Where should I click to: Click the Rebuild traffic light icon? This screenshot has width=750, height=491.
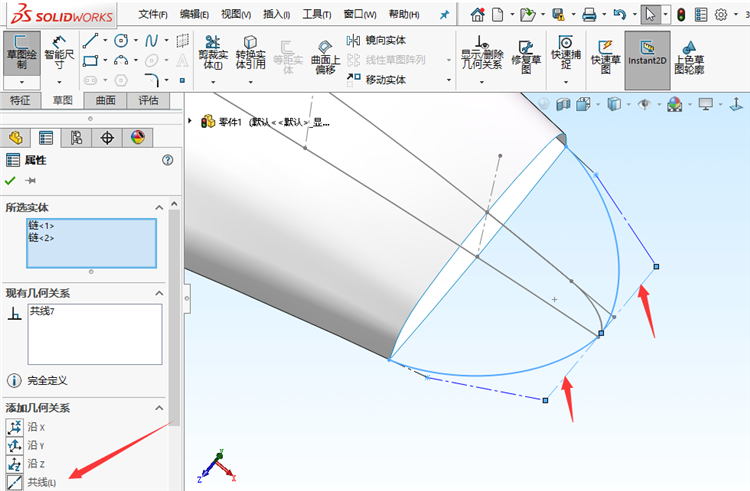(x=681, y=15)
